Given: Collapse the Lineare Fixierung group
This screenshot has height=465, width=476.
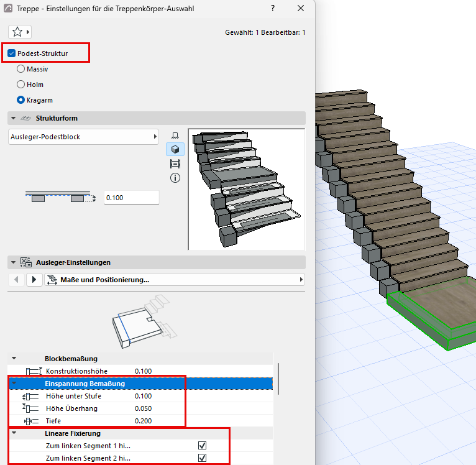Looking at the screenshot, I should [x=14, y=433].
